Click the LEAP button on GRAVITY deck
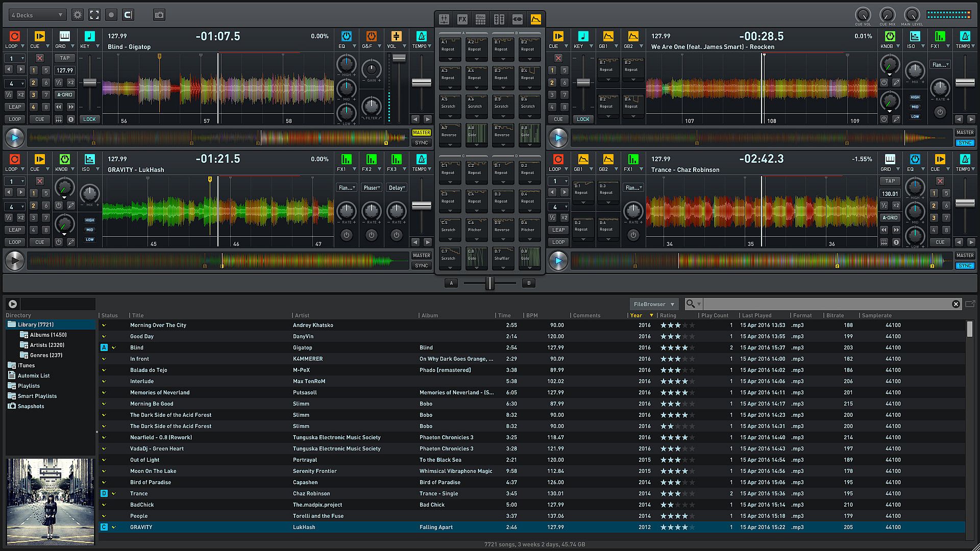 click(15, 230)
